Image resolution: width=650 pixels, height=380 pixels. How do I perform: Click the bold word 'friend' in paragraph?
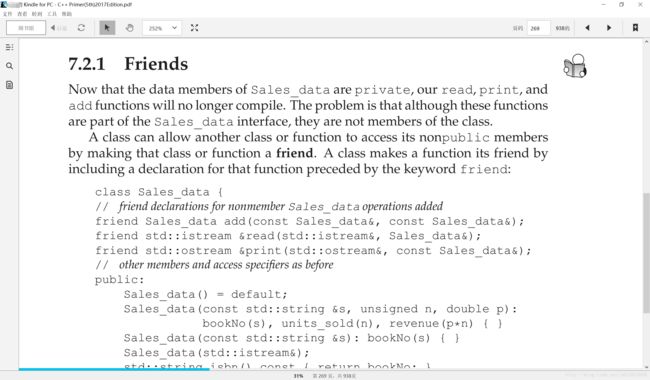(294, 153)
